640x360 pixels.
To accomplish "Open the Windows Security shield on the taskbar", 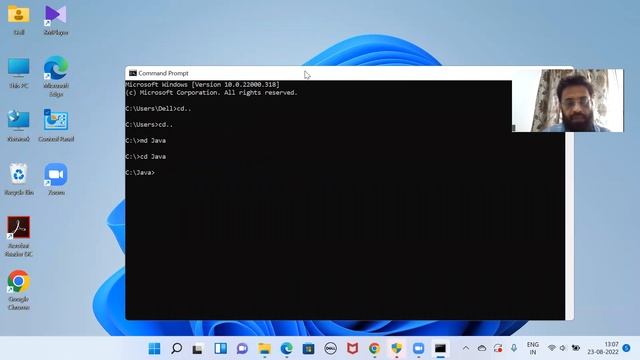I will coord(396,349).
